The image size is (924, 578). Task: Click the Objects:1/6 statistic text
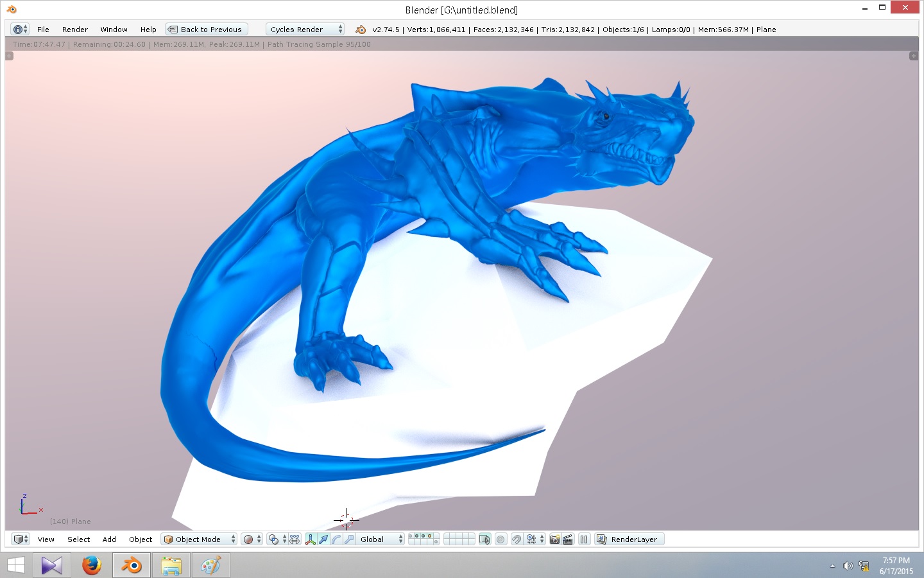click(x=623, y=30)
